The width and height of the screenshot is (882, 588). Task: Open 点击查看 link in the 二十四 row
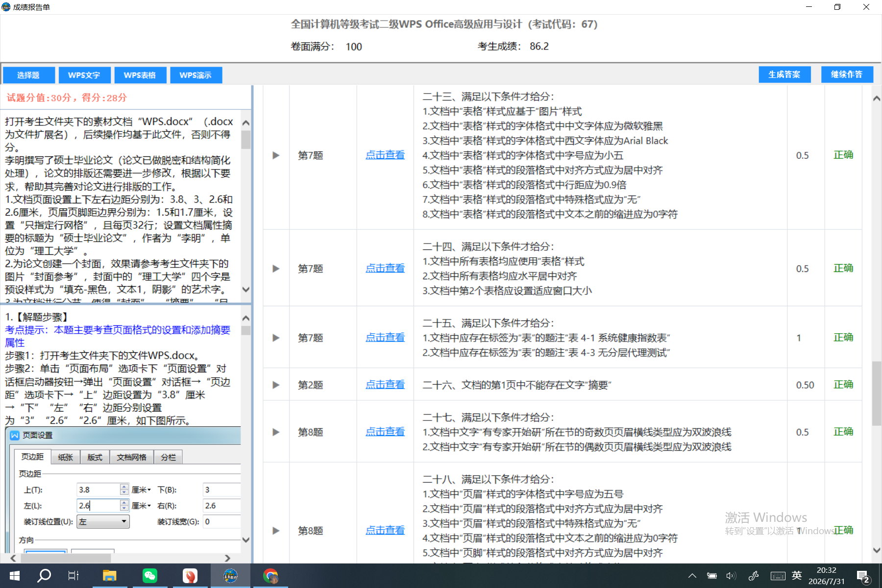click(385, 269)
